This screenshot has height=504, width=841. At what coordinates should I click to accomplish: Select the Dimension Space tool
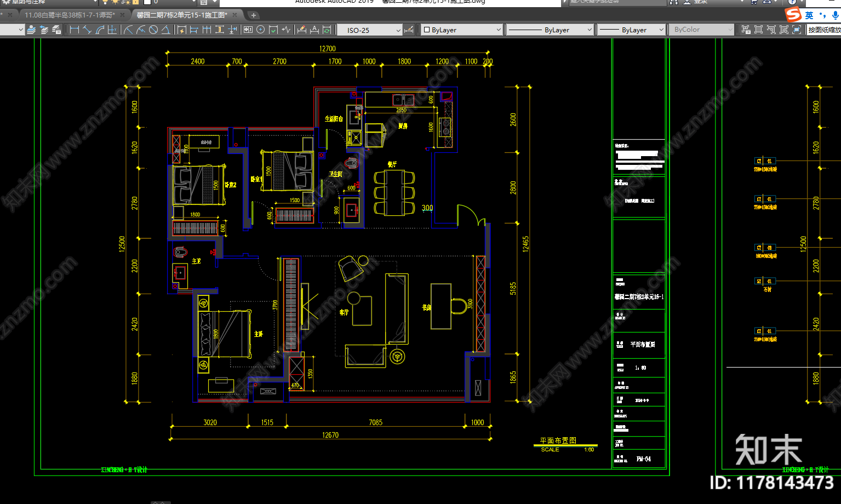pos(219,30)
